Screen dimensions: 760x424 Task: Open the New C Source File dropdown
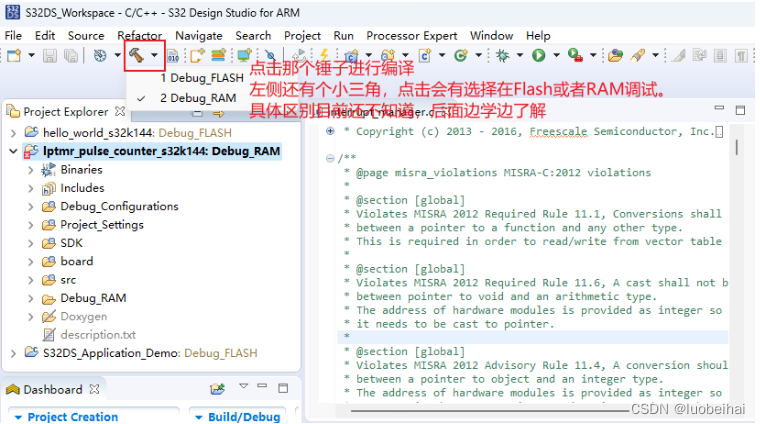point(442,55)
